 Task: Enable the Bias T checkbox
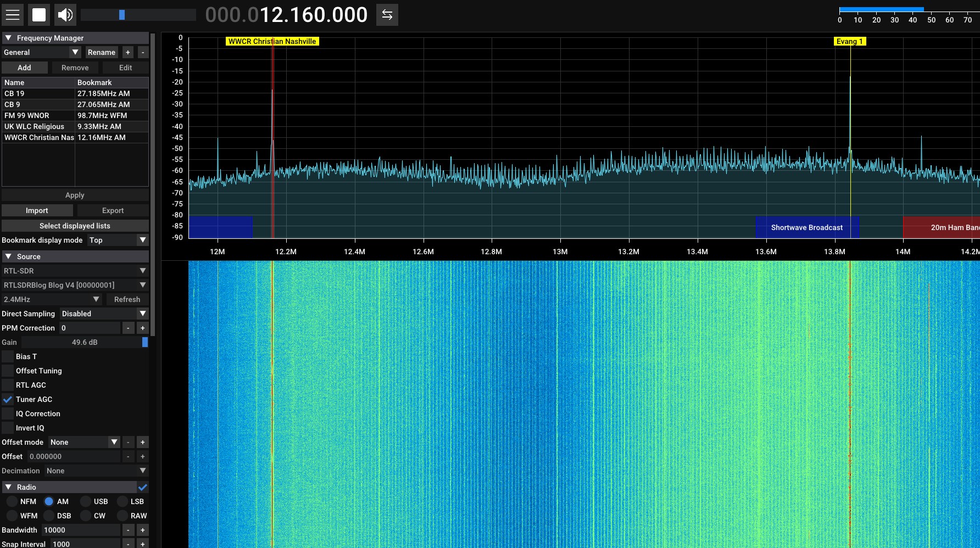click(x=8, y=356)
